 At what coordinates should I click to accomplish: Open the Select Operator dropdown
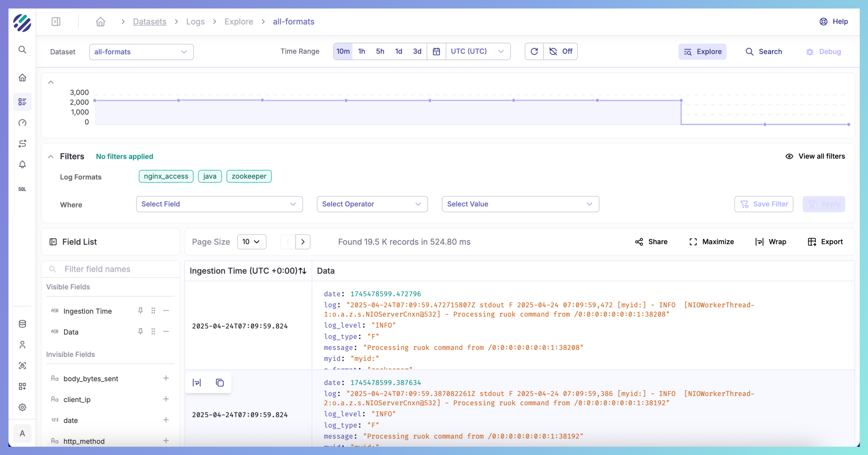[372, 204]
